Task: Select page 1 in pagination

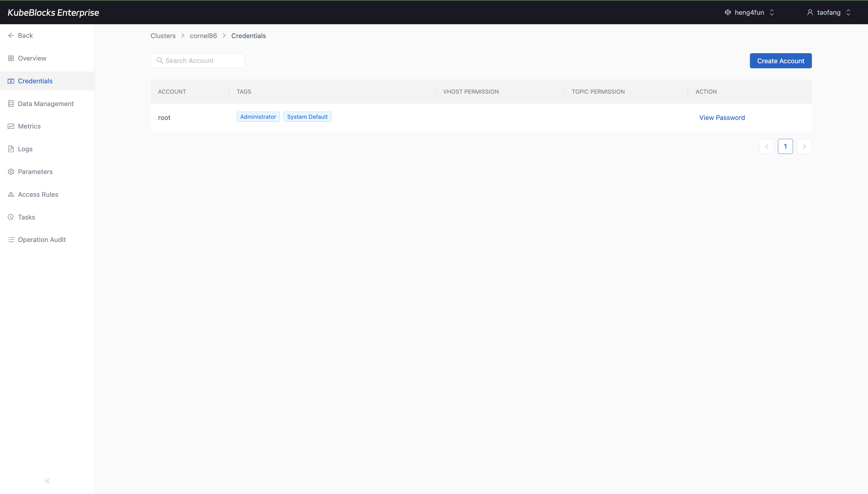Action: tap(785, 147)
